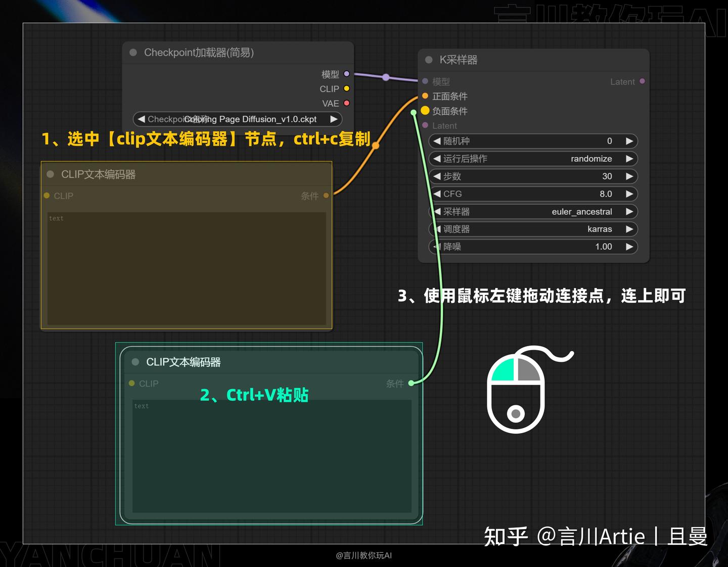Click the 模型 output socket on Checkpoint loader
The width and height of the screenshot is (728, 567).
pos(347,74)
